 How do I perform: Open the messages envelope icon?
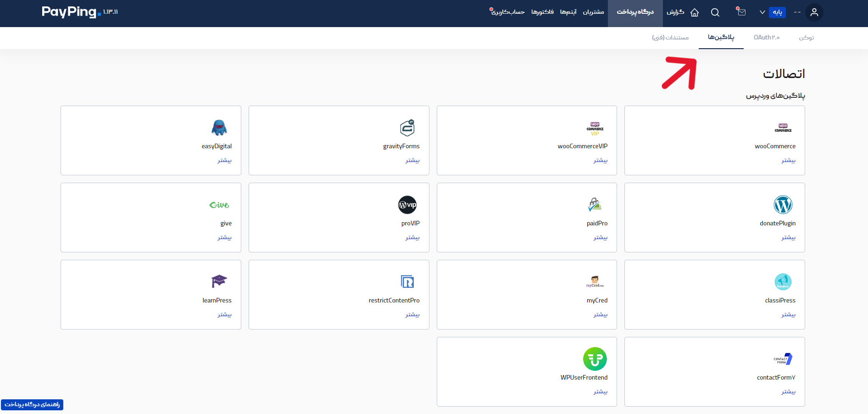(x=741, y=12)
